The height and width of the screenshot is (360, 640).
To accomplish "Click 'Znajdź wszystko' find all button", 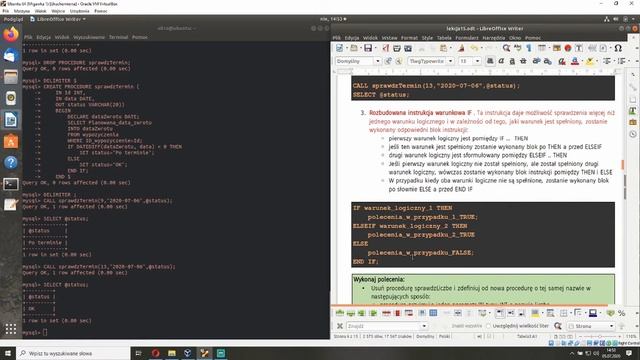I will pyautogui.click(x=467, y=326).
